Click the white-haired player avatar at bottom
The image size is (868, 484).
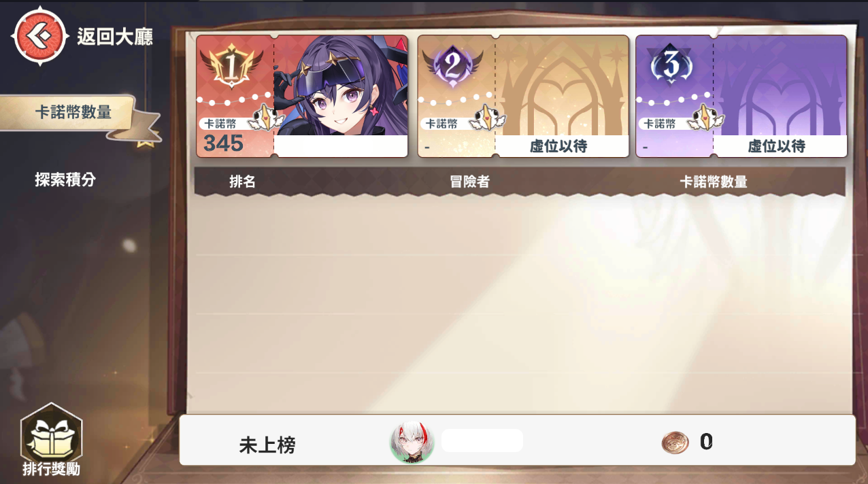[412, 442]
